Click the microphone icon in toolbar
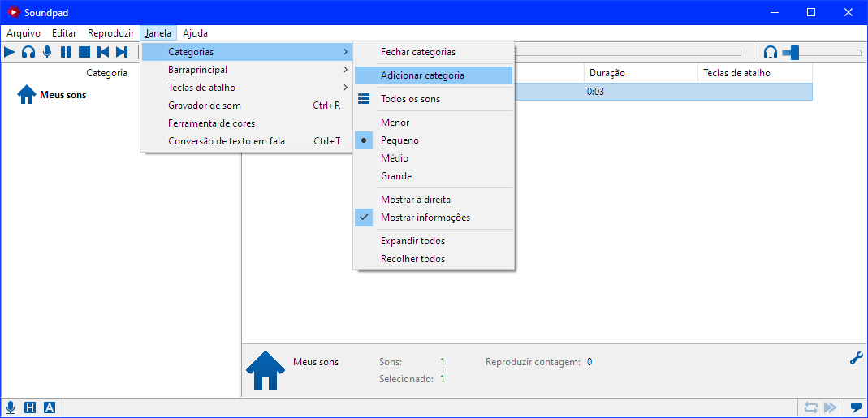This screenshot has width=868, height=418. pos(47,52)
